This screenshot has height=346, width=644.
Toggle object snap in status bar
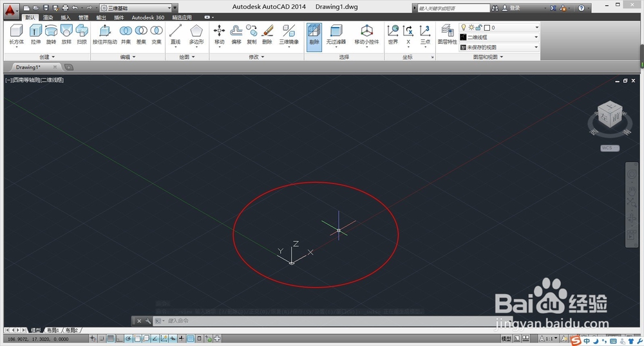[137, 339]
